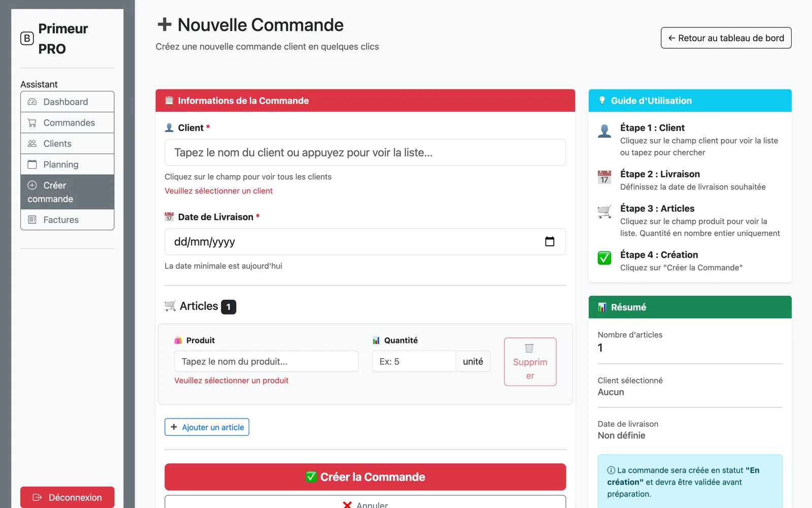Click the Commandes cart icon in sidebar
The width and height of the screenshot is (812, 508).
tap(32, 122)
